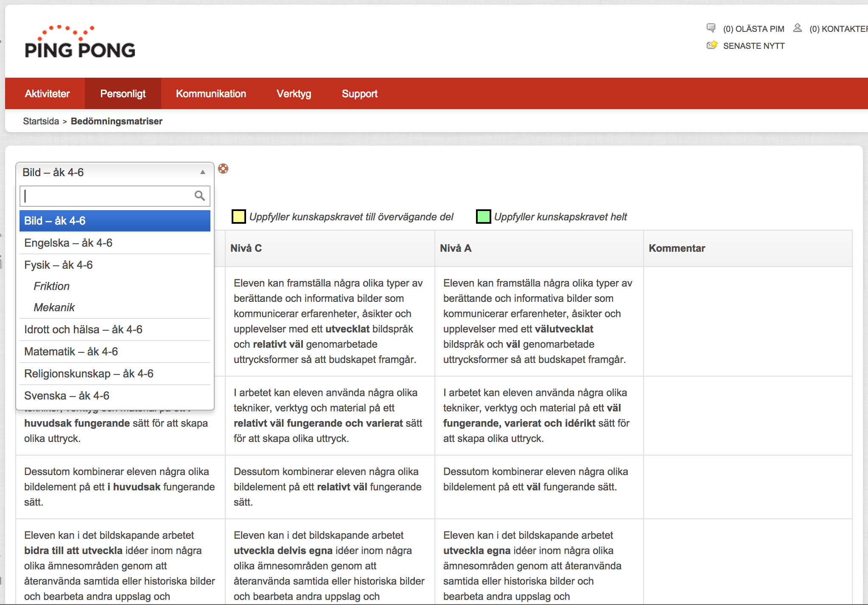Select Fysik – åk 4-6 option
Viewport: 868px width, 605px height.
[115, 265]
